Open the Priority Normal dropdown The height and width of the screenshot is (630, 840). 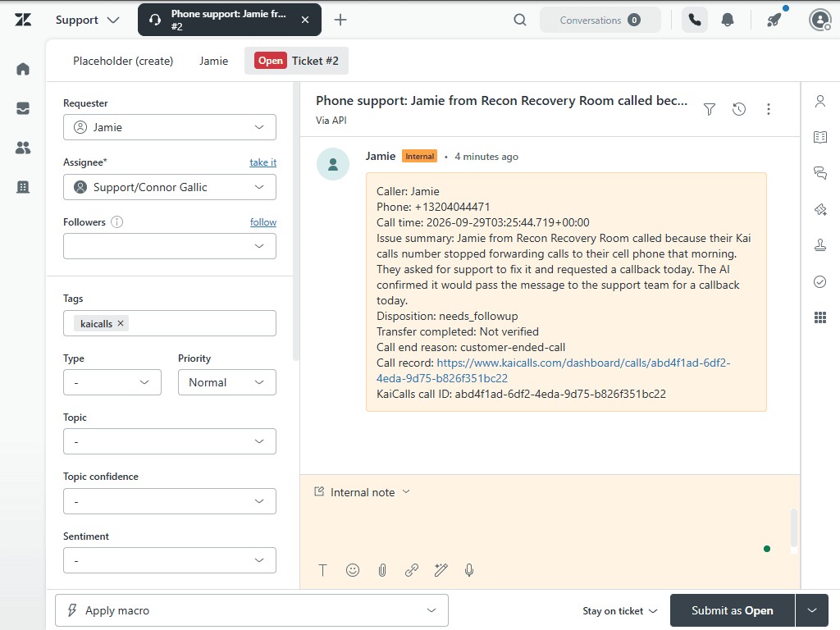(x=227, y=382)
